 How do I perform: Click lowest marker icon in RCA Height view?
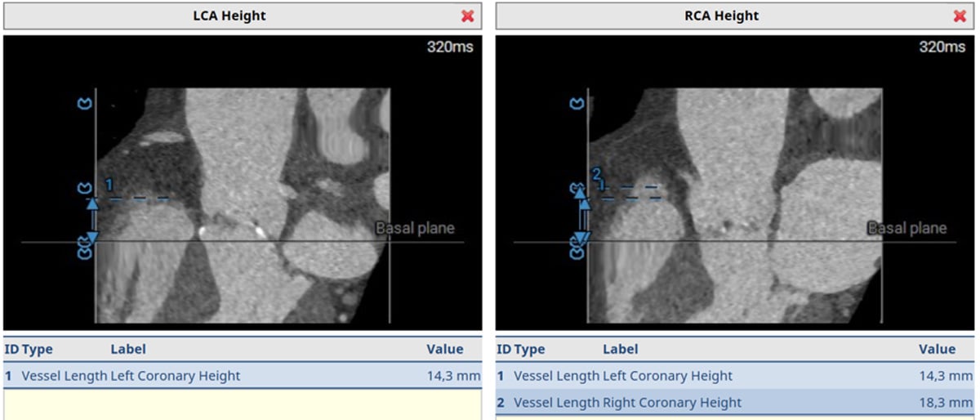point(577,252)
